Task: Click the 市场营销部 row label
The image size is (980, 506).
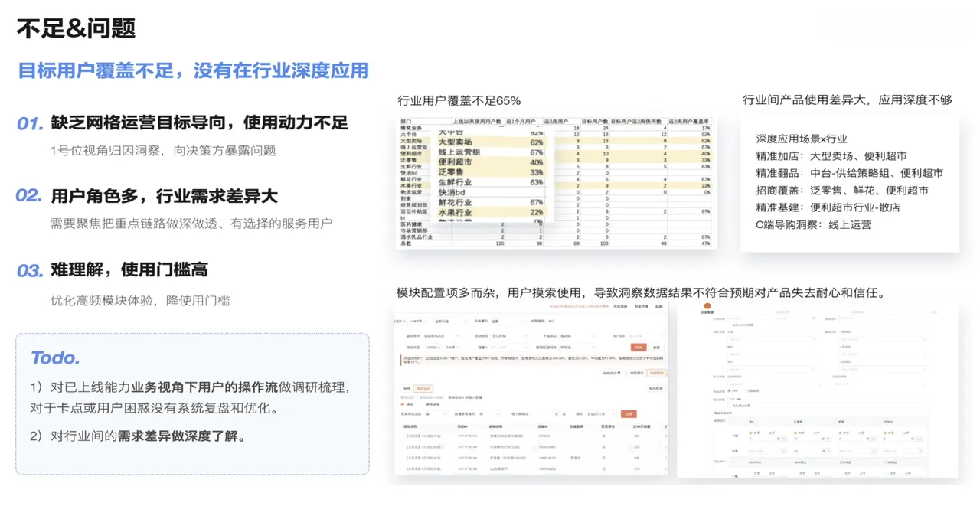Action: (414, 230)
